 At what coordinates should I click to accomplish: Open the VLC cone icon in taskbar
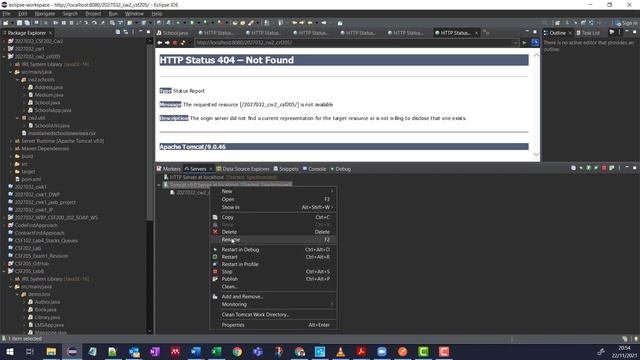click(x=340, y=351)
